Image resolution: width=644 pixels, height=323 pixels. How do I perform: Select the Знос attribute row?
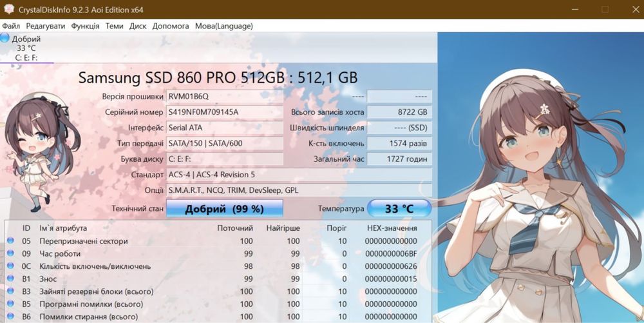pyautogui.click(x=218, y=279)
